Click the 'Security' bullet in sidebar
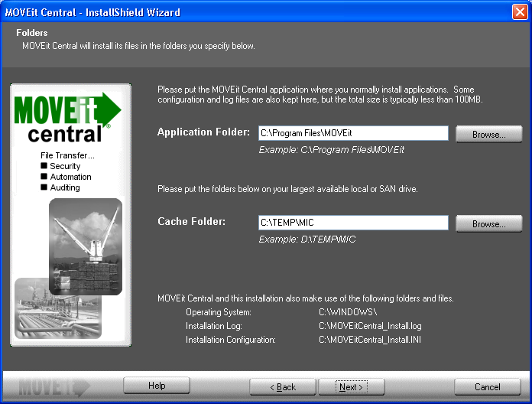 coord(60,166)
